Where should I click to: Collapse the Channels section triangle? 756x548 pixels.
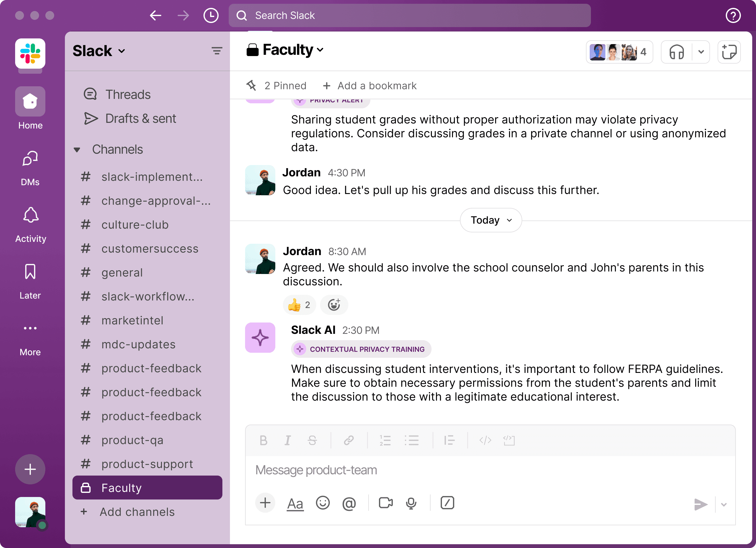pyautogui.click(x=77, y=150)
